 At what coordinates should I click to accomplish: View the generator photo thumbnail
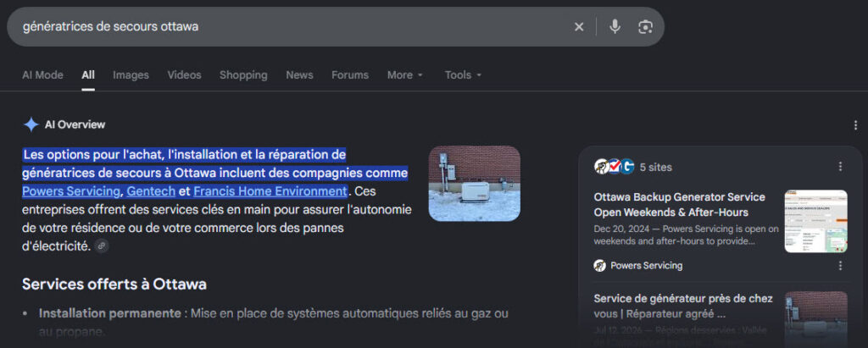point(475,183)
